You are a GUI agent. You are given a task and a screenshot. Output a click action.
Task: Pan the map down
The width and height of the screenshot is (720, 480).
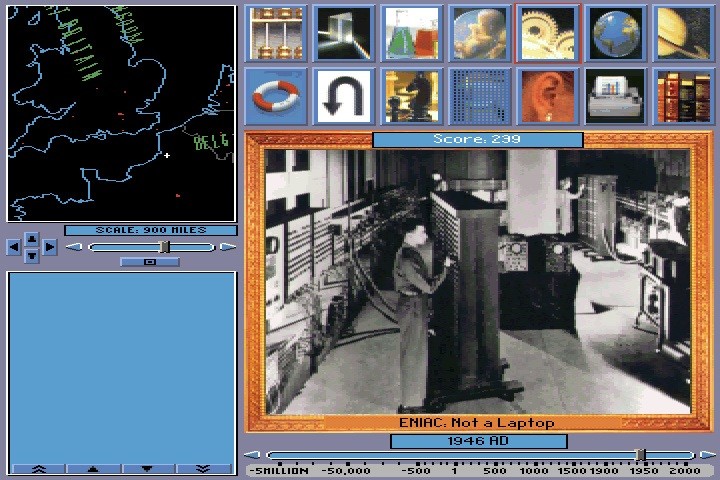(32, 255)
